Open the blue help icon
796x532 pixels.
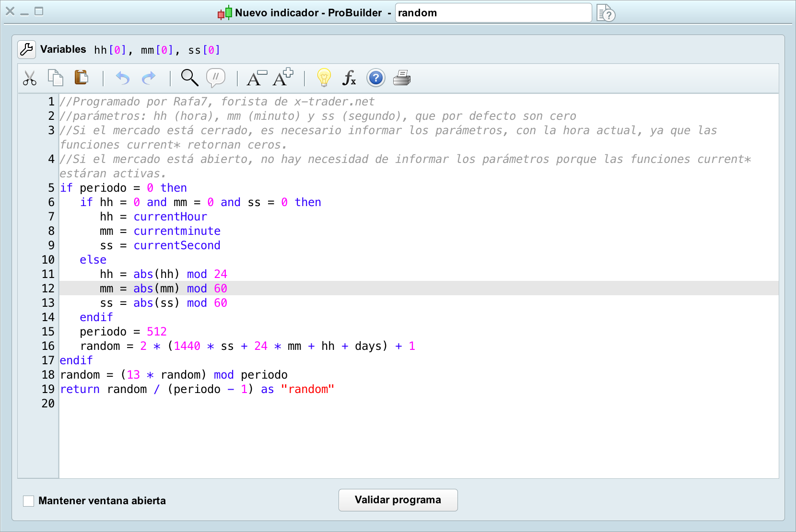(375, 78)
